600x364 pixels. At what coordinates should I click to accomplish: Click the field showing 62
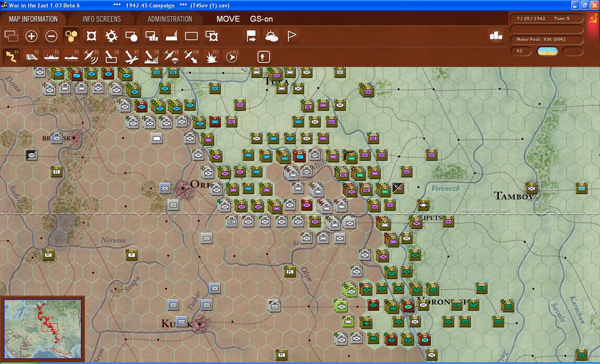521,51
